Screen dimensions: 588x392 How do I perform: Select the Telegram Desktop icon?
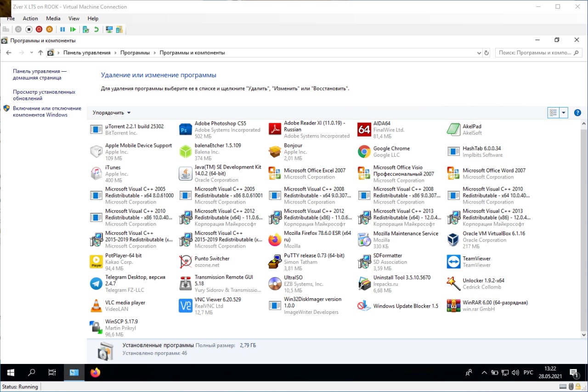(96, 284)
